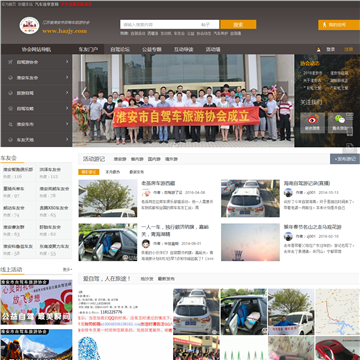360x360 pixels.
Task: Click the airplane icon beside 自驾游协会
Action: tap(10, 62)
